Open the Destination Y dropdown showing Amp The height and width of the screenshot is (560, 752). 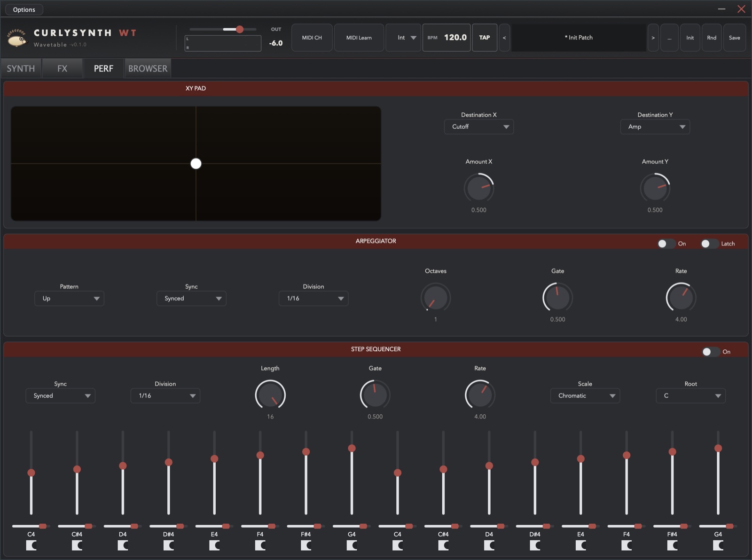tap(655, 127)
